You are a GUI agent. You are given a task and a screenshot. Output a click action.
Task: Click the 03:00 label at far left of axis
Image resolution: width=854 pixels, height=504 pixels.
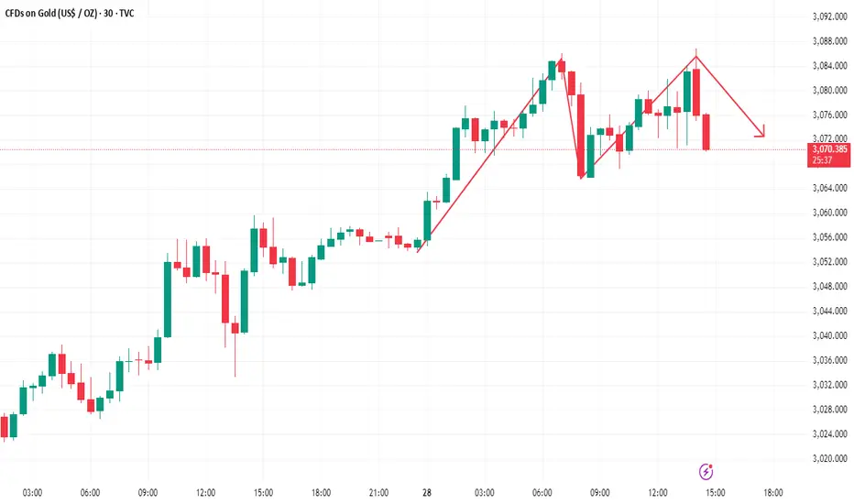coord(32,493)
